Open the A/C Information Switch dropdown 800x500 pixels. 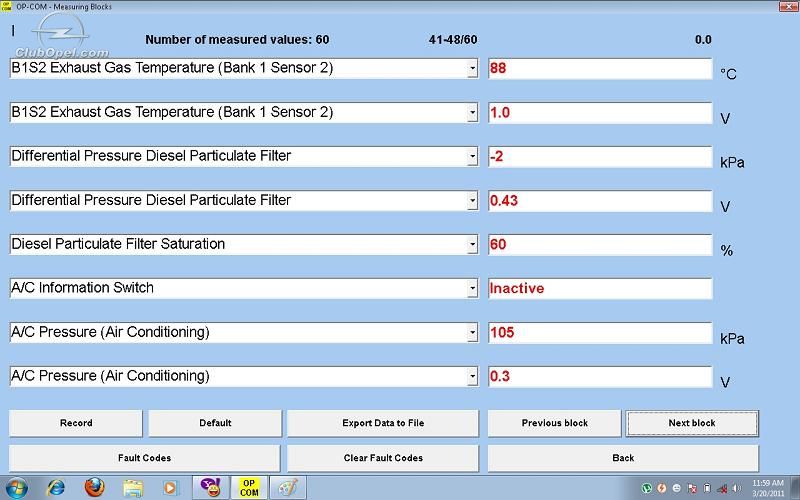coord(472,288)
